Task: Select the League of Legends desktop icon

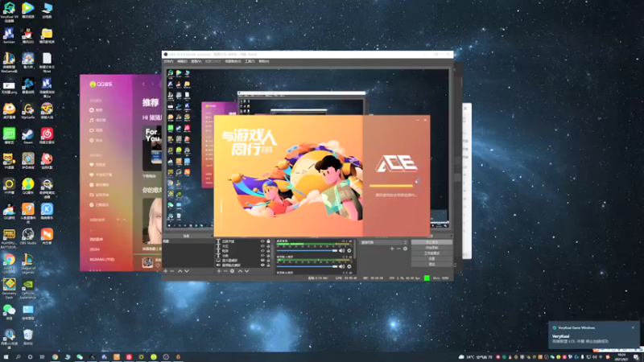Action: point(28,263)
